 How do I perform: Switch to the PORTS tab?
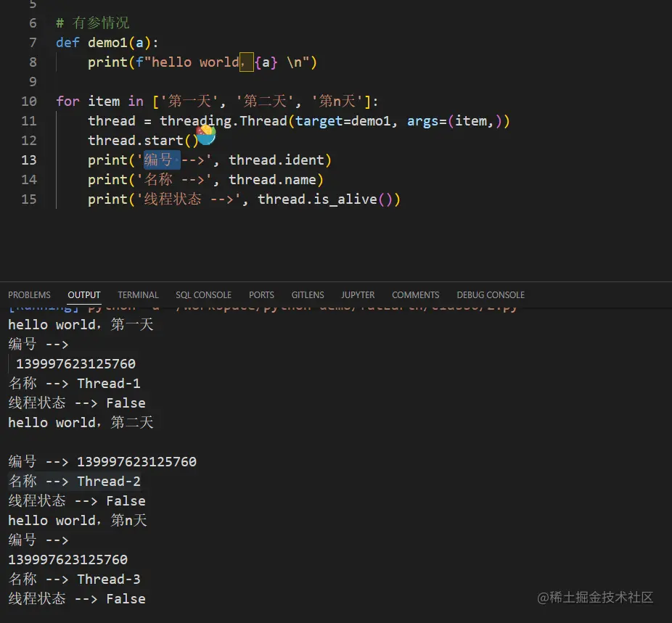point(261,295)
